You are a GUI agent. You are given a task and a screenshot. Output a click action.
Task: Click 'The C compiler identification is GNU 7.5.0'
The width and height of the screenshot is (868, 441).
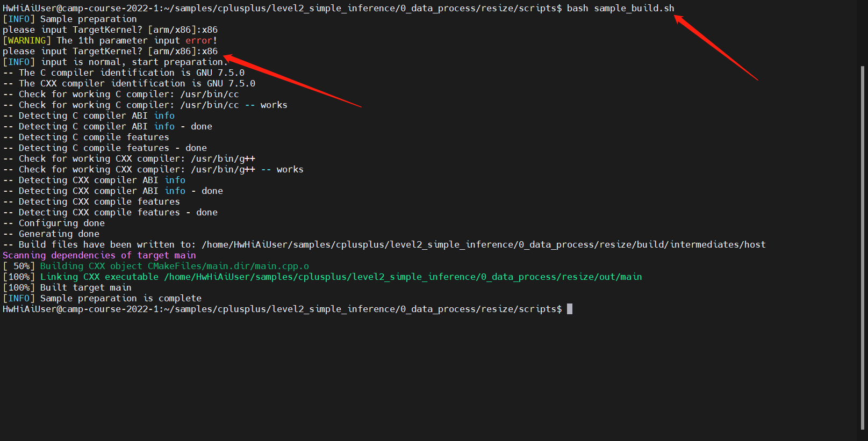pos(132,73)
